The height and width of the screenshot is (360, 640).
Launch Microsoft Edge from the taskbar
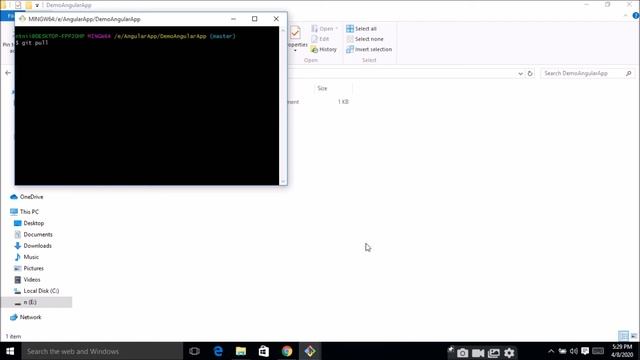(x=218, y=351)
